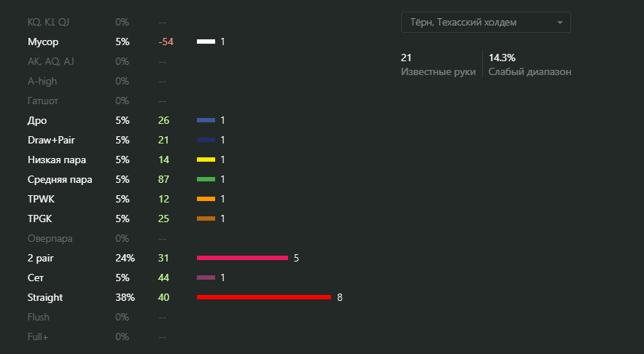Image resolution: width=644 pixels, height=354 pixels.
Task: Click the Слабый диапазон stat label
Action: tap(530, 72)
